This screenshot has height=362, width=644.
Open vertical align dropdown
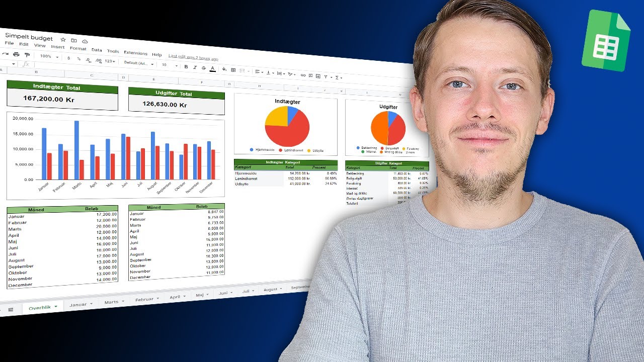[270, 72]
